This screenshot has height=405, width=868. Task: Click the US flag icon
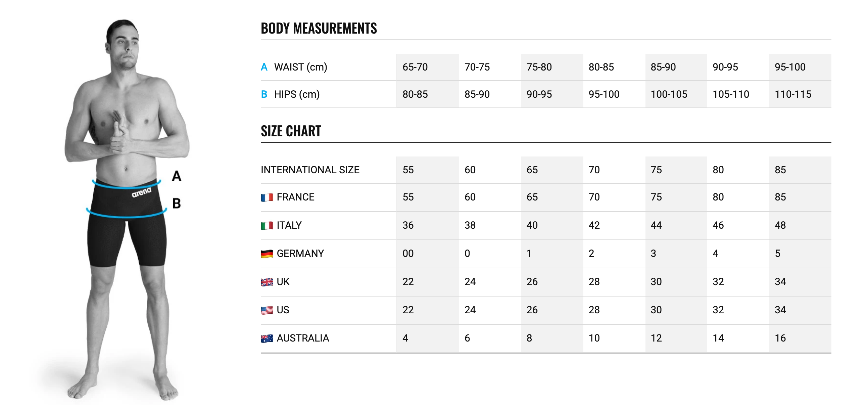[267, 310]
